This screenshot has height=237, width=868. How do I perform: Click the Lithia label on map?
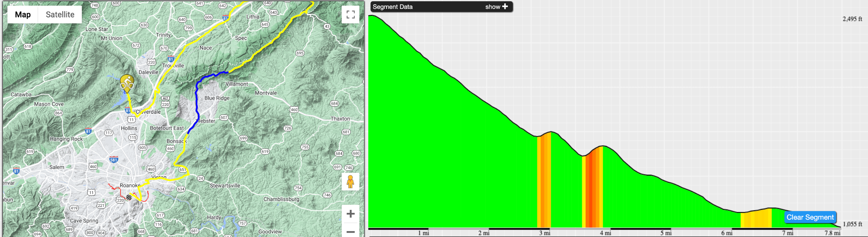point(253,17)
